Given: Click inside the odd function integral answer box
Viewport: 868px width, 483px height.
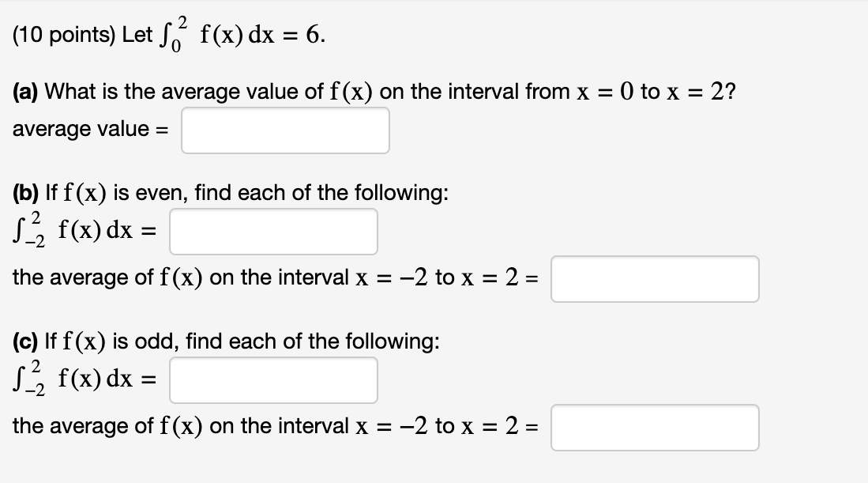Looking at the screenshot, I should tap(272, 380).
